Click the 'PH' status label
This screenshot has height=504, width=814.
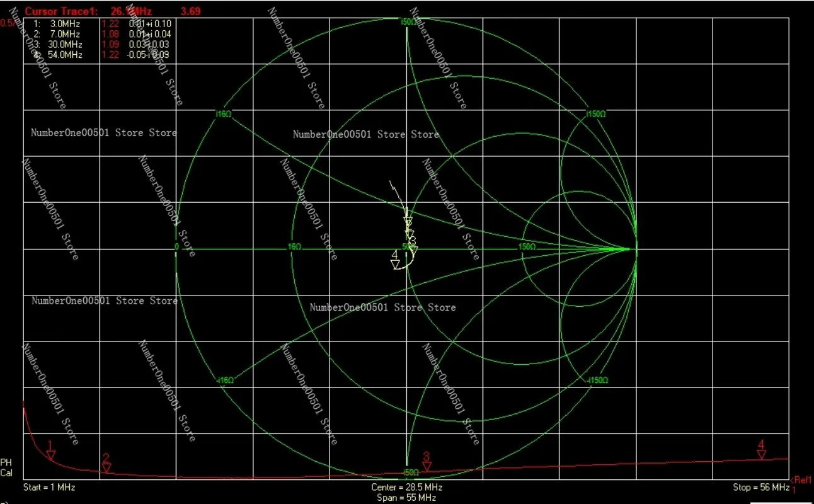pos(6,462)
